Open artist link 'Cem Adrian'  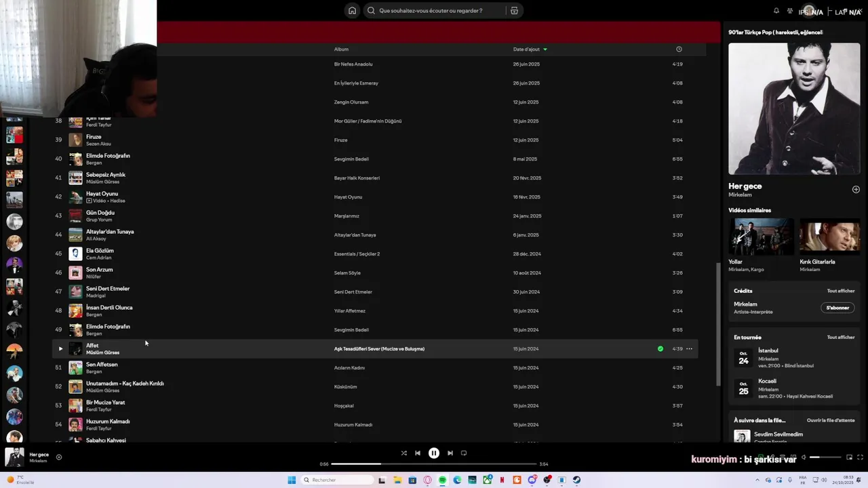click(x=98, y=258)
